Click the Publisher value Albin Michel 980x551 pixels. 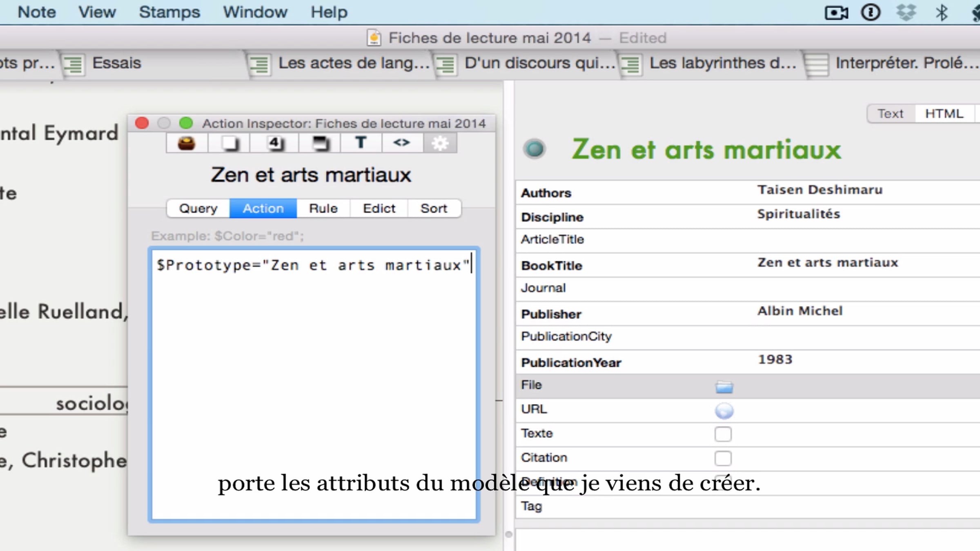click(800, 311)
